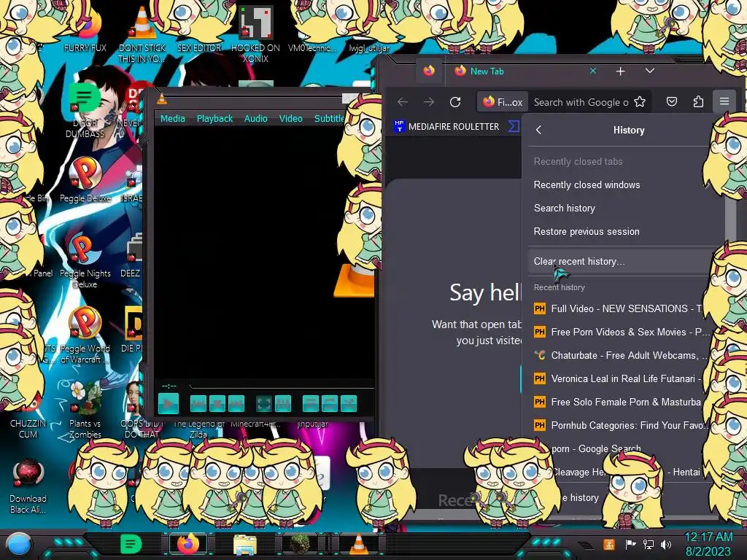Toggle fullscreen video in VLC
747x560 pixels.
[x=264, y=404]
